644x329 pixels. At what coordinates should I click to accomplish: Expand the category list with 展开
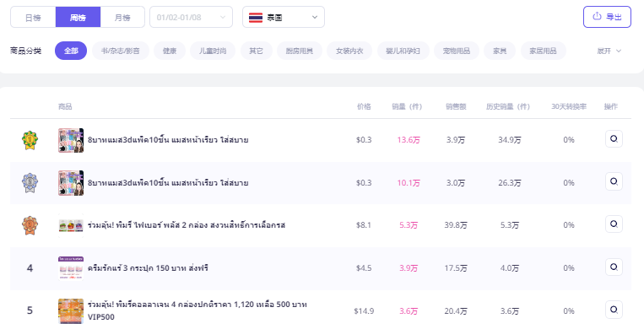click(x=609, y=51)
